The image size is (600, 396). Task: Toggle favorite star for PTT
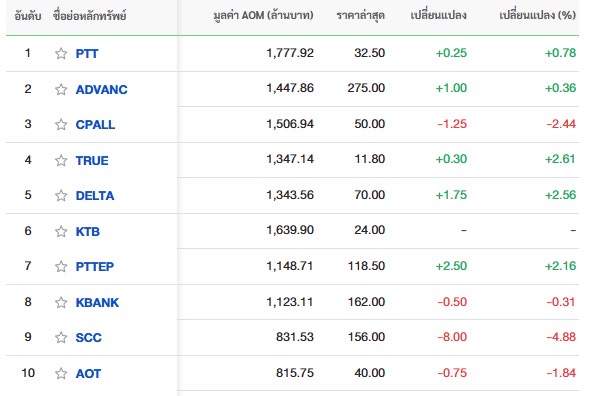[61, 53]
